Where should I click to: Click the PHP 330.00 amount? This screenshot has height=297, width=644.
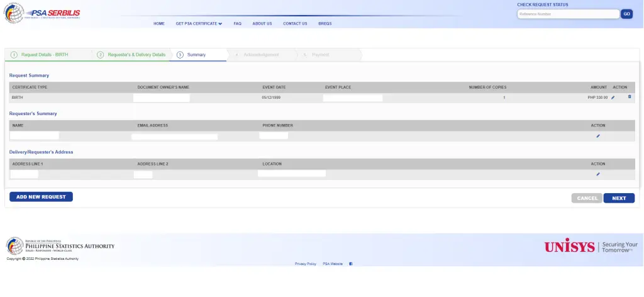[x=597, y=98]
